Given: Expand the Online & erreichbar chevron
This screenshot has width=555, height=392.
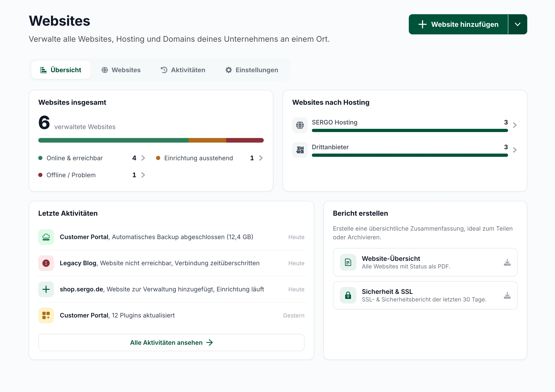Looking at the screenshot, I should 143,158.
